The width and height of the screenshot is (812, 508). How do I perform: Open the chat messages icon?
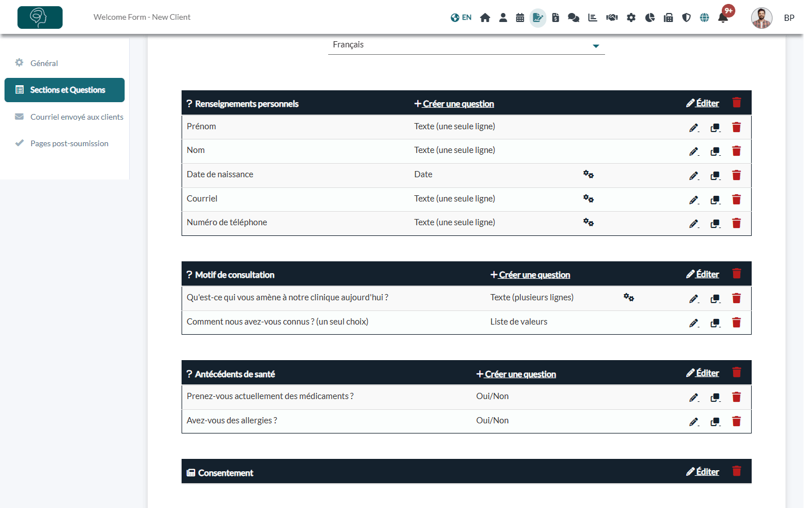coord(573,17)
